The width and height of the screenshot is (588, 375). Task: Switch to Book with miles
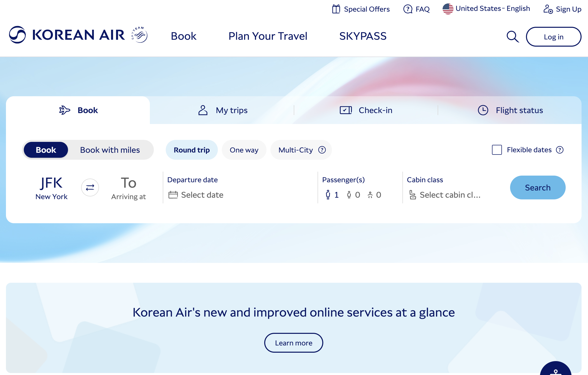[x=110, y=150]
